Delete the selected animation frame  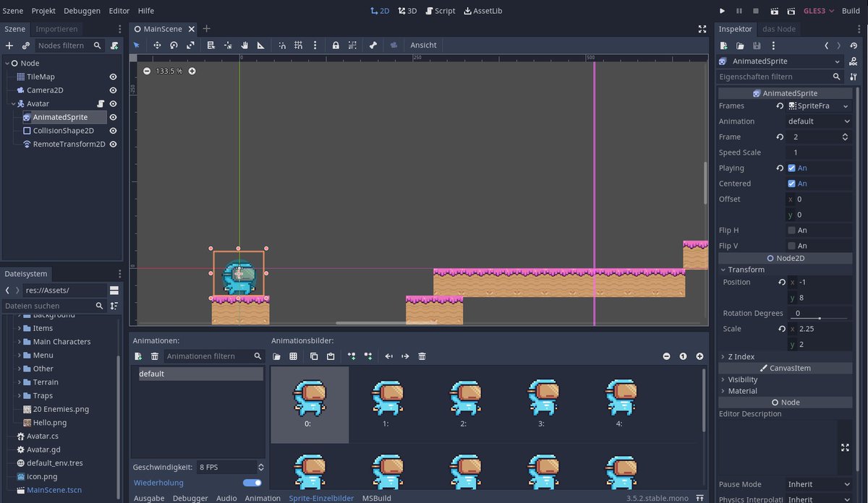point(422,356)
